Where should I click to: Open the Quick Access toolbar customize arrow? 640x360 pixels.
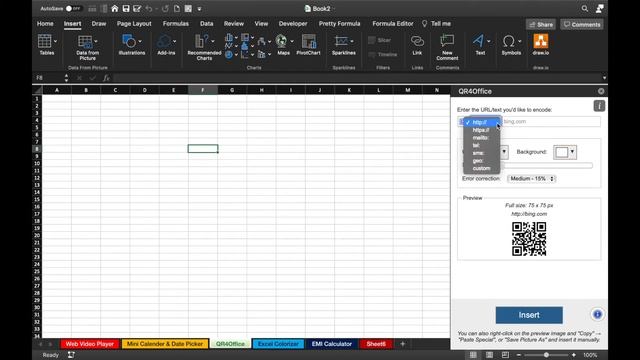tap(199, 9)
